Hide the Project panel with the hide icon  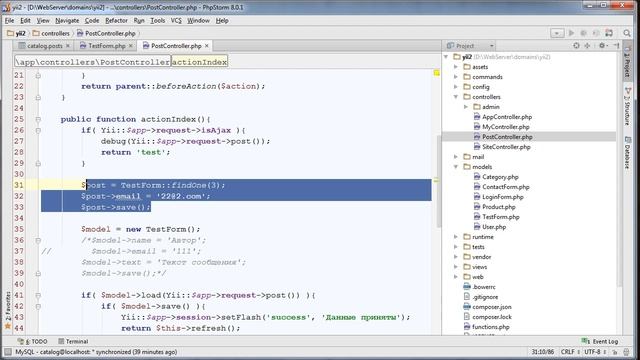pyautogui.click(x=616, y=46)
